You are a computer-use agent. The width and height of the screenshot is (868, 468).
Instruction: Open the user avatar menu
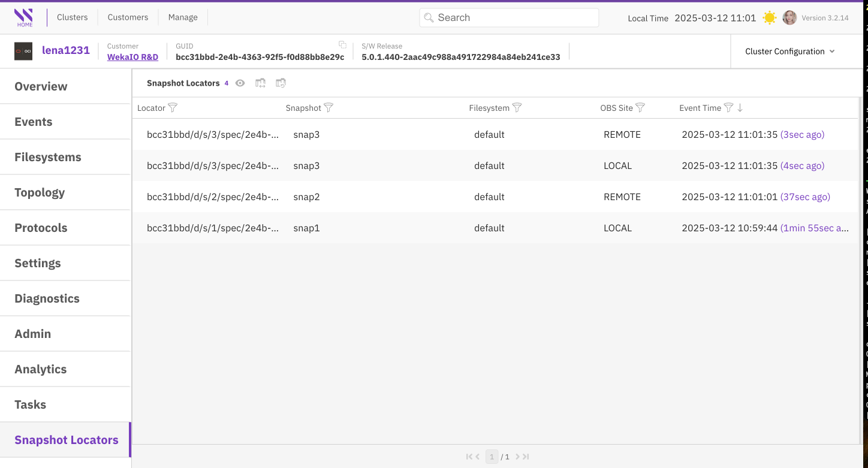click(x=789, y=18)
